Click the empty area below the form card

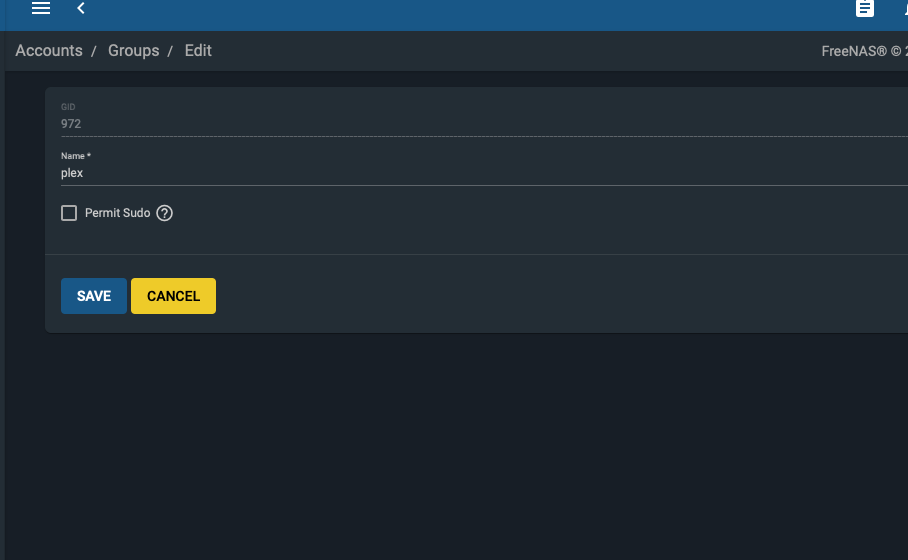[456, 446]
